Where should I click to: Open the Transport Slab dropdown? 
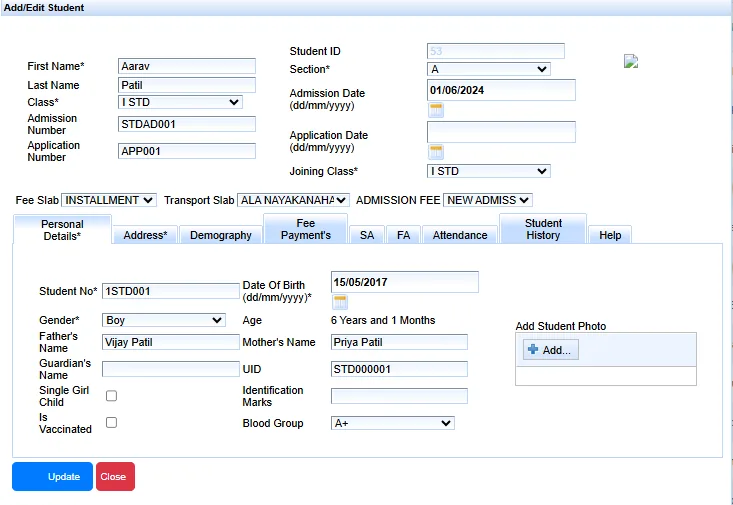point(293,200)
